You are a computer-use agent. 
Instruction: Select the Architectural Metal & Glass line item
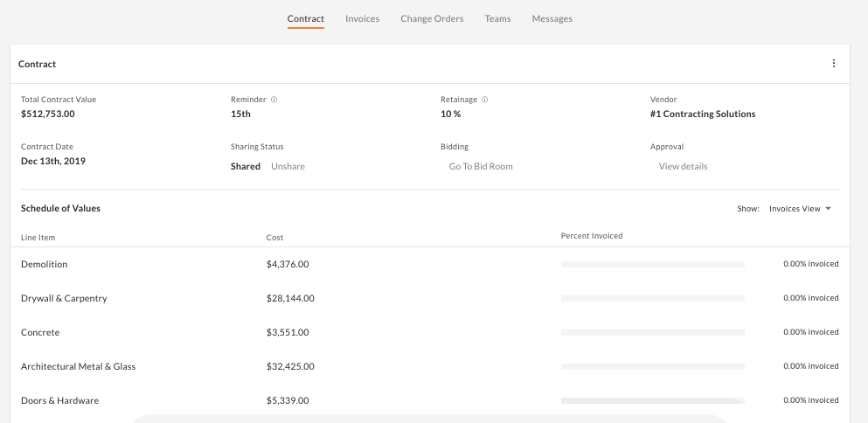[x=78, y=366]
